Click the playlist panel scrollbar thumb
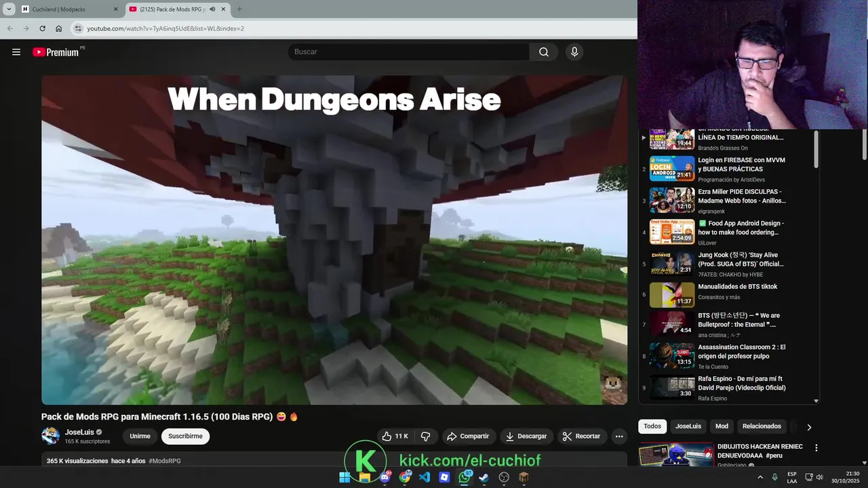Screen dimensions: 868x488 816,149
